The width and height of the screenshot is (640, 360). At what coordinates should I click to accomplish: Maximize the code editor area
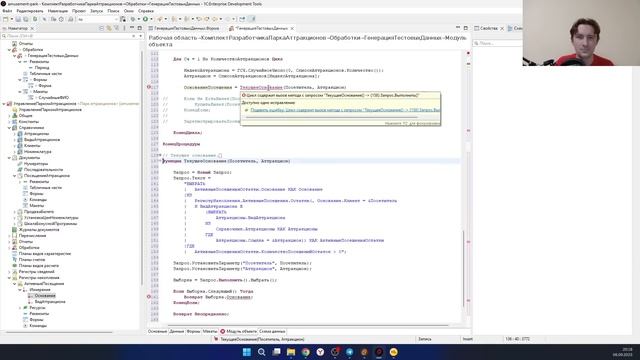[x=466, y=28]
